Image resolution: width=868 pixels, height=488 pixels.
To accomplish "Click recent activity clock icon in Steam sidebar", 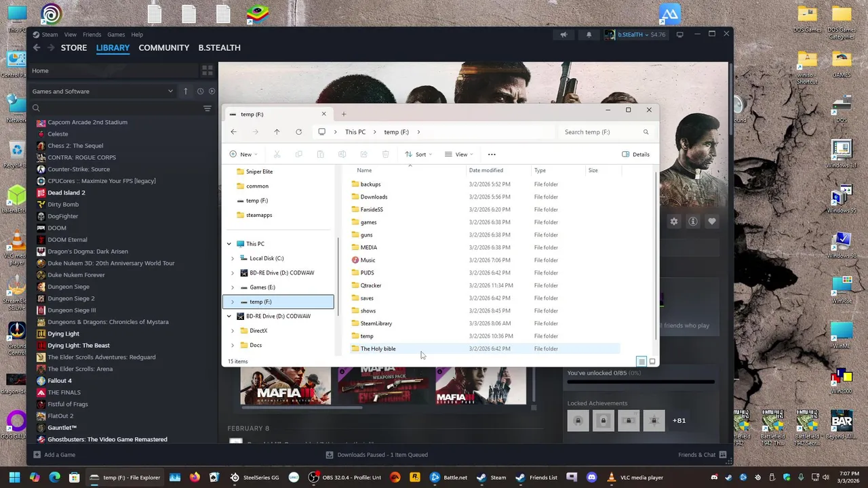I will point(200,91).
